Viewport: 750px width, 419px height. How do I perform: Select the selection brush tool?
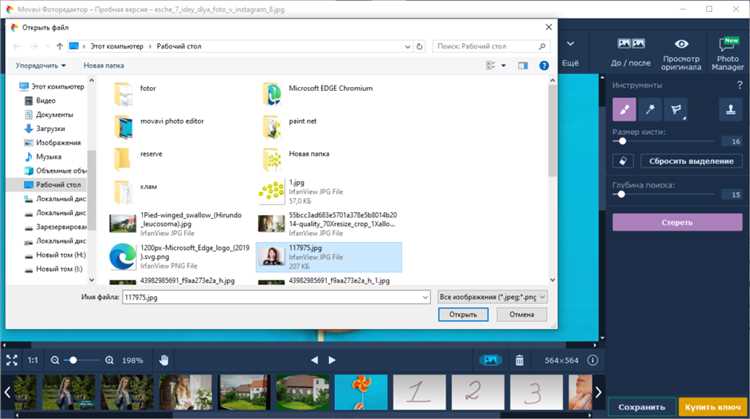(x=624, y=109)
